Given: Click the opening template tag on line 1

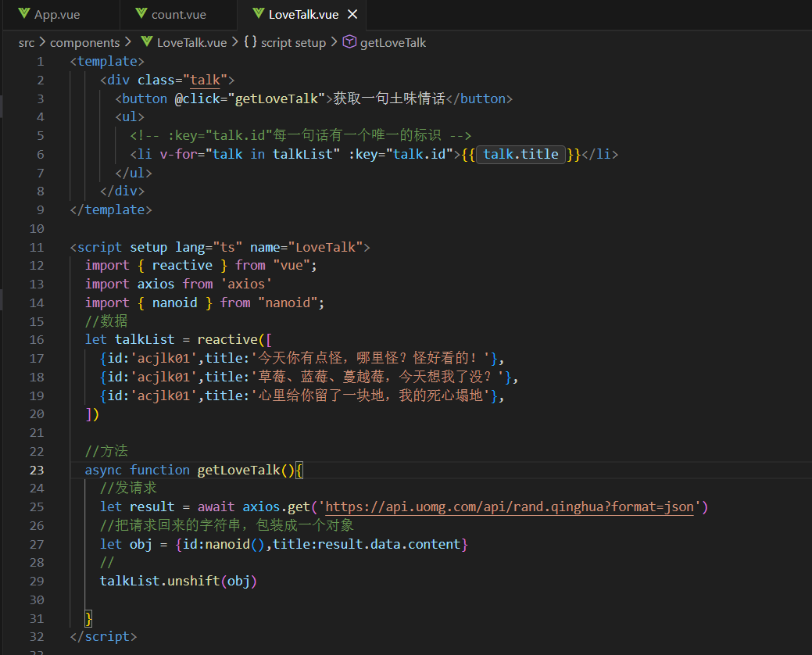Looking at the screenshot, I should tap(107, 62).
